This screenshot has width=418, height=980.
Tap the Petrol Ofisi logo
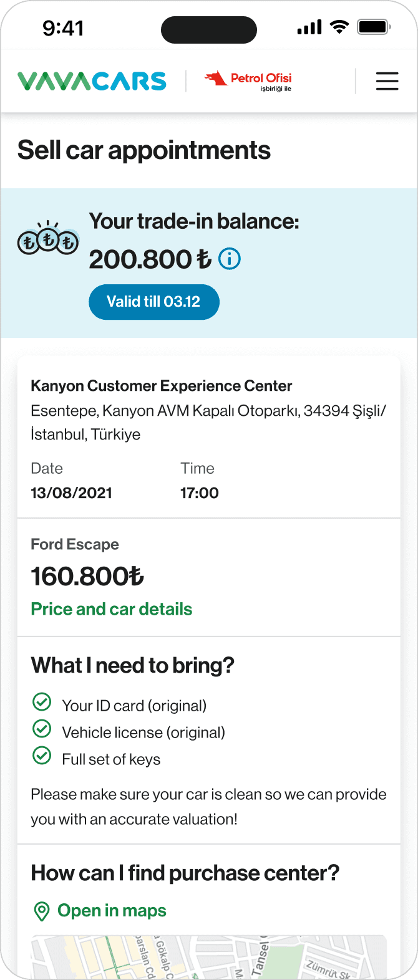point(248,81)
